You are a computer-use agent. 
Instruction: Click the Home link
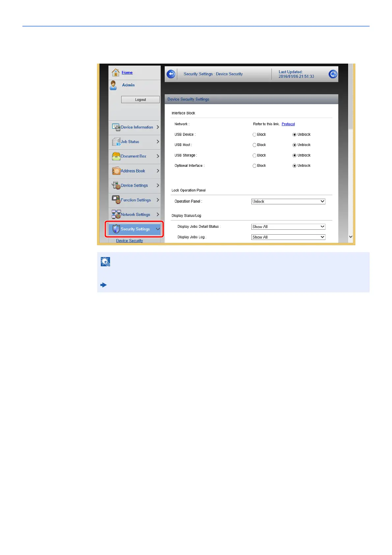127,73
